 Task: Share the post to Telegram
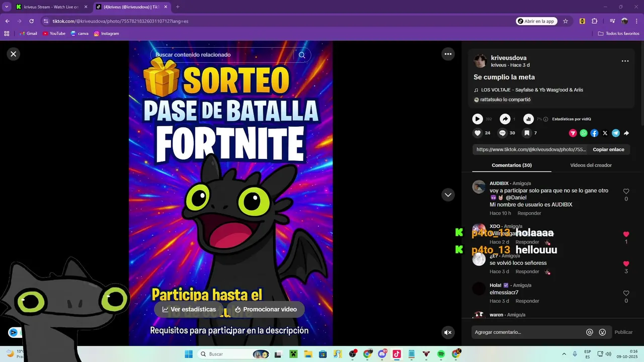pos(616,133)
